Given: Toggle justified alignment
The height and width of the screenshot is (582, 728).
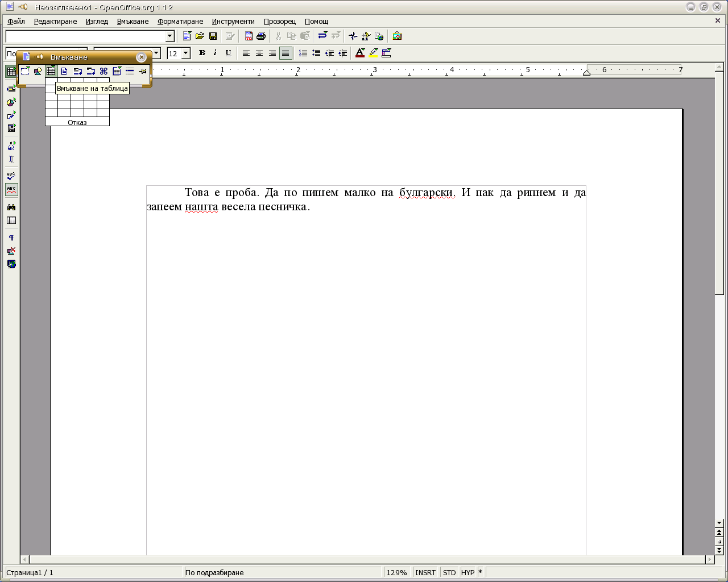Looking at the screenshot, I should tap(286, 53).
